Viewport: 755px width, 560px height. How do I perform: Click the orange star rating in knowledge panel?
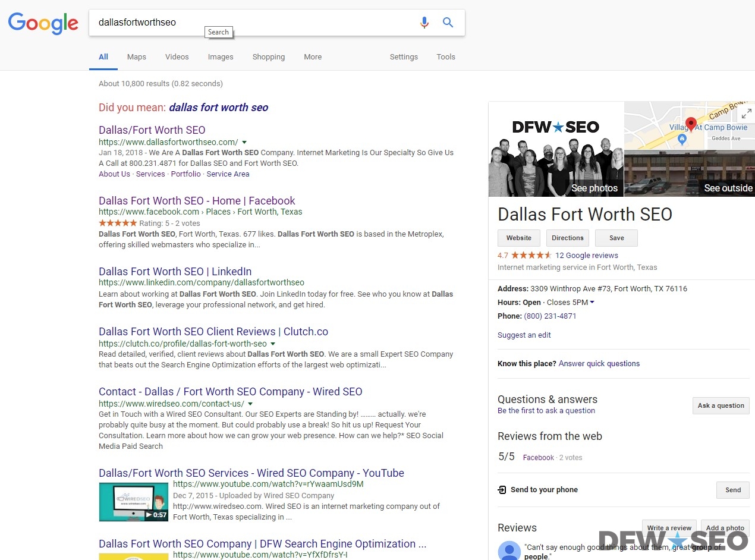click(x=531, y=256)
